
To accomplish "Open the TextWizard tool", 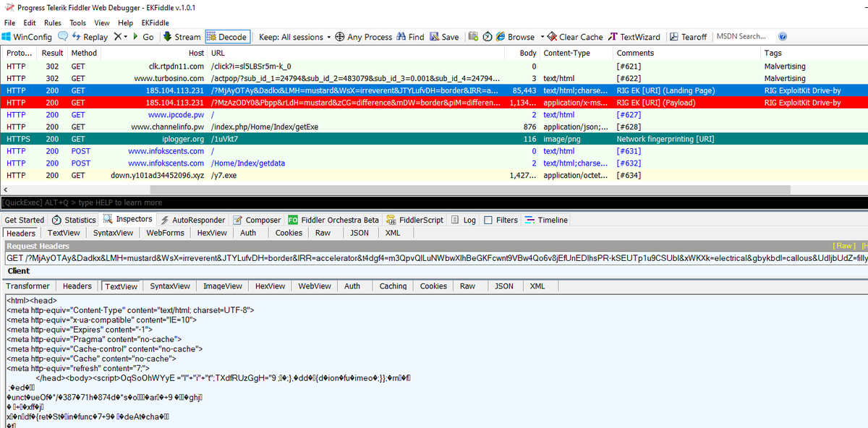I will [x=634, y=37].
